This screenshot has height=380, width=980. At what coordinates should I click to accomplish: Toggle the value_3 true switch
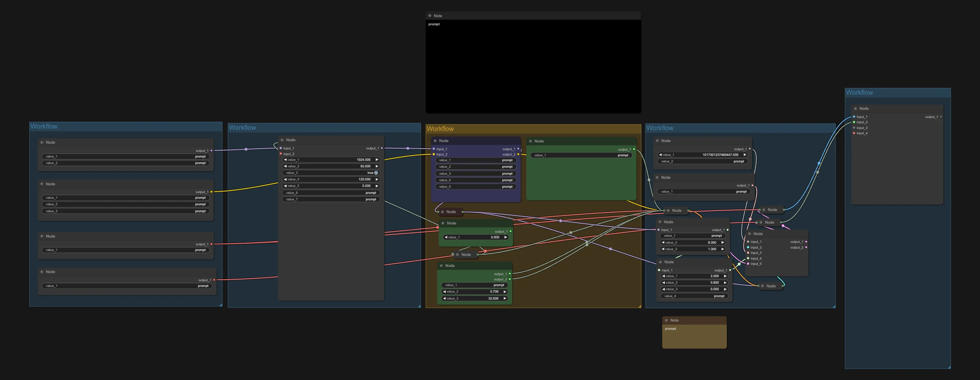[376, 173]
